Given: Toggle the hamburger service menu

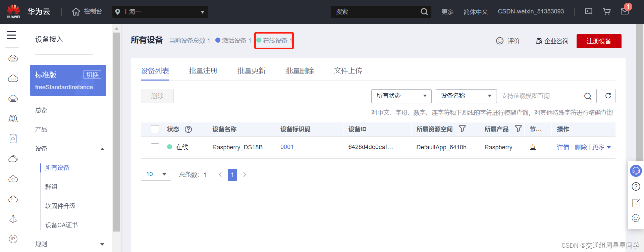Looking at the screenshot, I should click(12, 35).
